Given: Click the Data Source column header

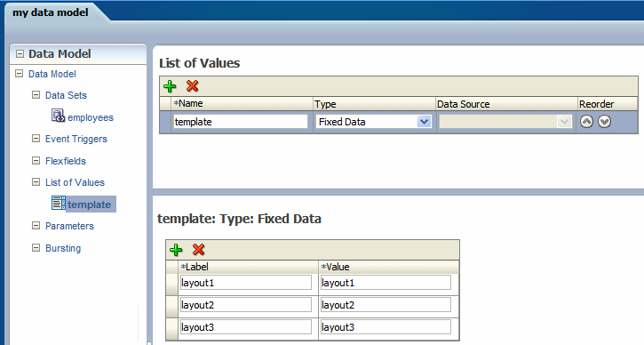Looking at the screenshot, I should [506, 104].
